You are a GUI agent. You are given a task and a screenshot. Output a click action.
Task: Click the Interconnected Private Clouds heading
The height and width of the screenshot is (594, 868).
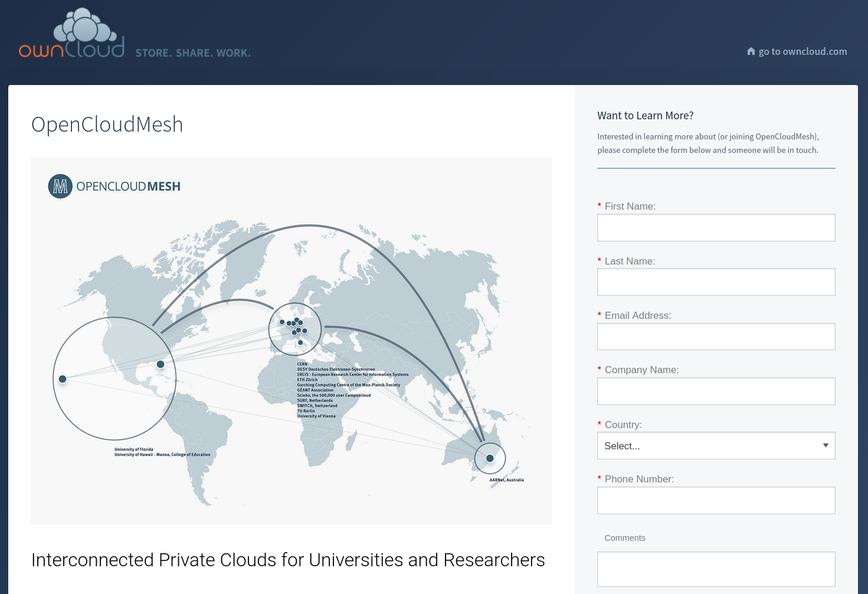(x=288, y=560)
